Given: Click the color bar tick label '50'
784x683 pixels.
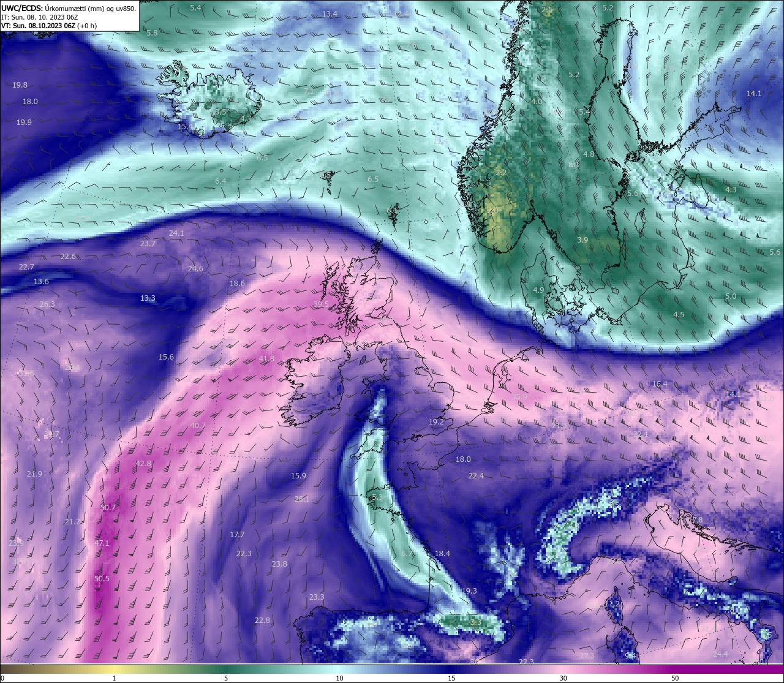Looking at the screenshot, I should 675,678.
